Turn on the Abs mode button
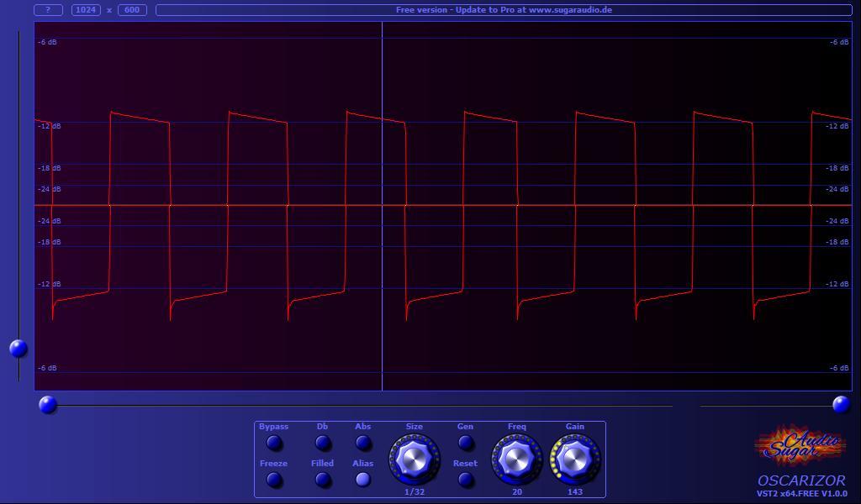 (x=363, y=443)
